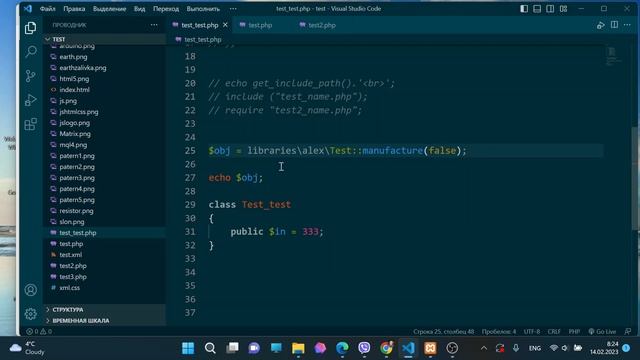640x360 pixels.
Task: Place cursor on line 31 public $in
Action: pyautogui.click(x=277, y=232)
